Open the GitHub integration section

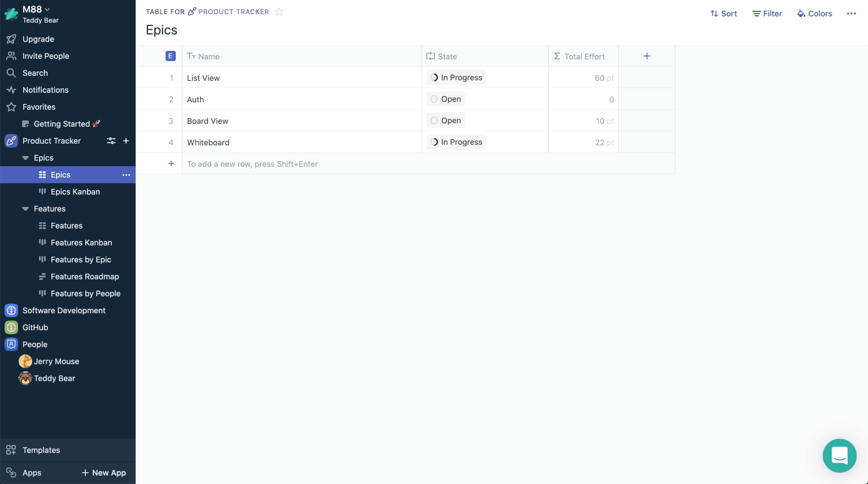click(35, 327)
